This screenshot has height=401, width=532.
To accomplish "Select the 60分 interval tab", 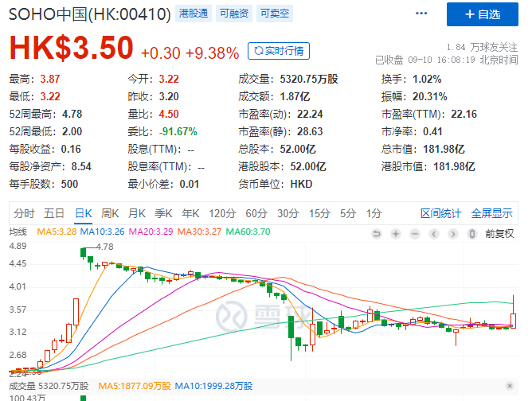I will (x=256, y=213).
